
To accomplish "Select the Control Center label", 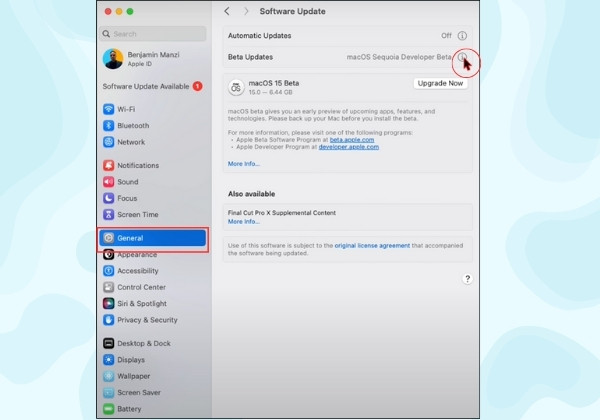I will [142, 287].
